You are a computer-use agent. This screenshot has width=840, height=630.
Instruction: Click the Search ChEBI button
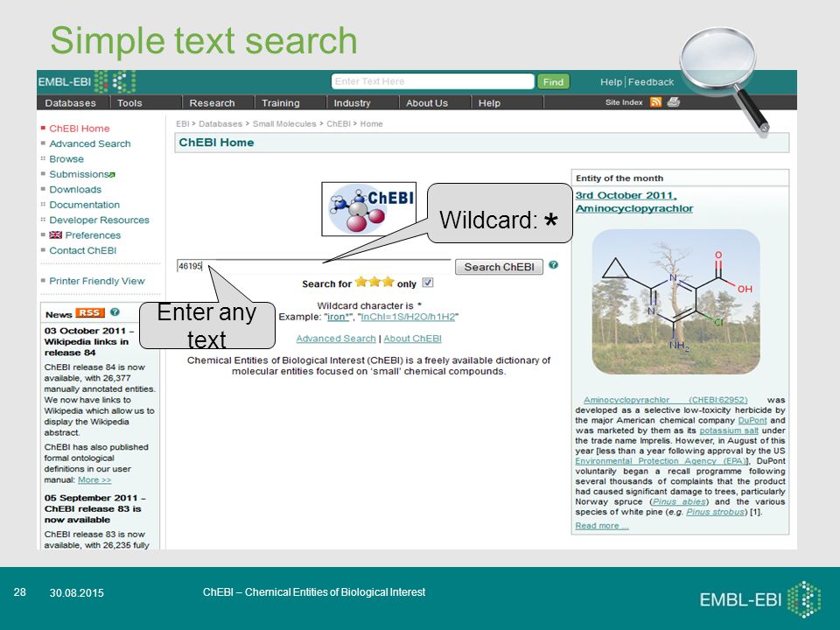499,267
